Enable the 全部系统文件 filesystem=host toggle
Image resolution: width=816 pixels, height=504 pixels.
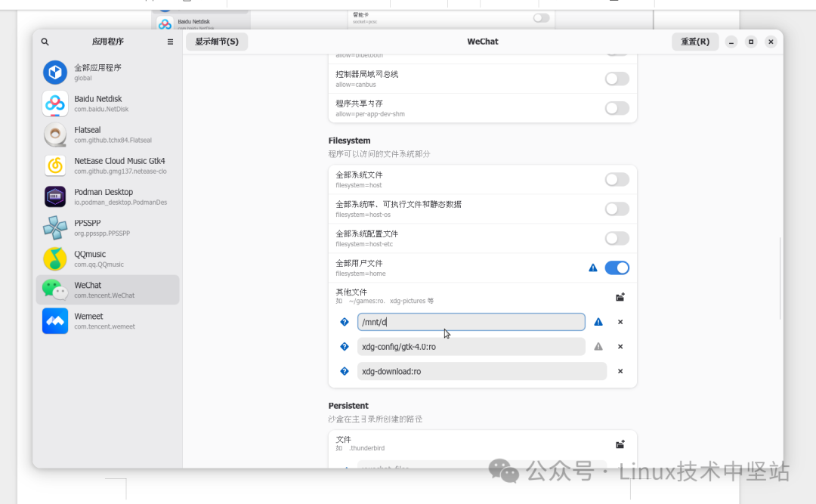pos(617,179)
